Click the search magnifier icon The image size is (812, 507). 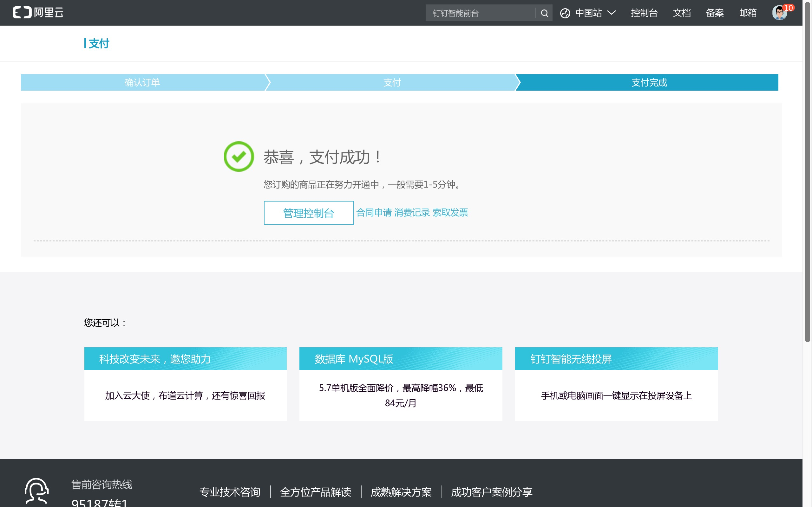544,13
